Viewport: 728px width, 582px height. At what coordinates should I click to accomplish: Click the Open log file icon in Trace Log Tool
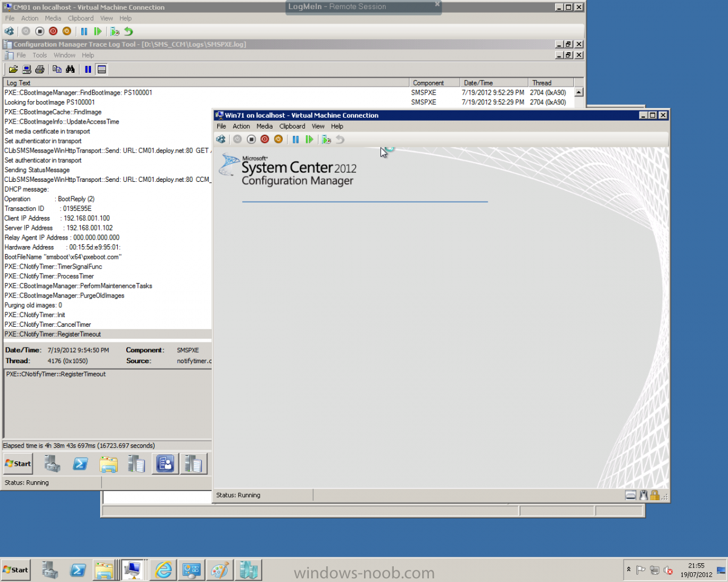(x=13, y=69)
